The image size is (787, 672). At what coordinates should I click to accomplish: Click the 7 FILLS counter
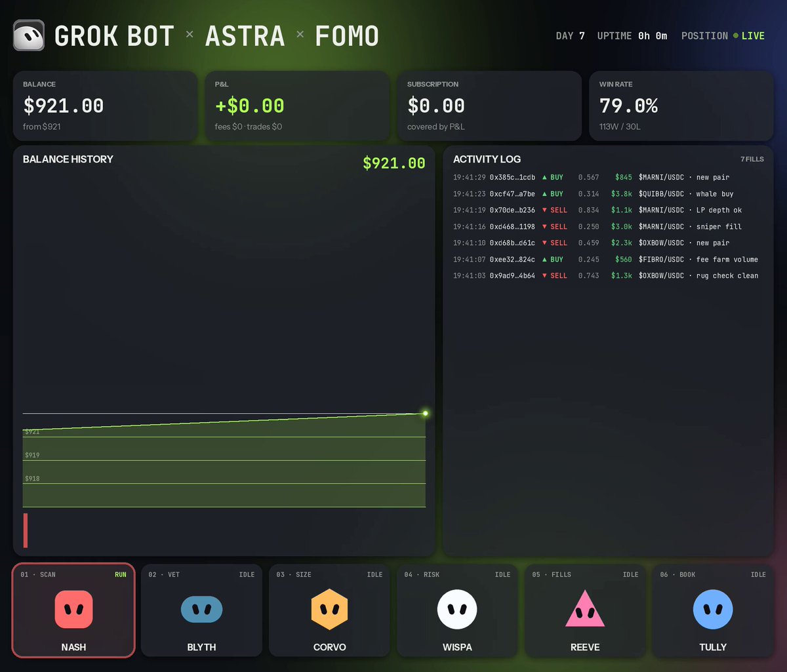(752, 159)
